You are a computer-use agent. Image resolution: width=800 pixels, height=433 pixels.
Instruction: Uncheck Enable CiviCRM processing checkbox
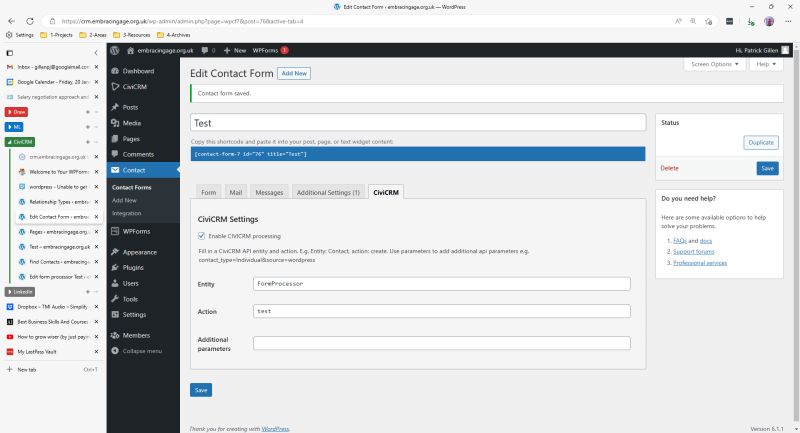click(x=202, y=236)
